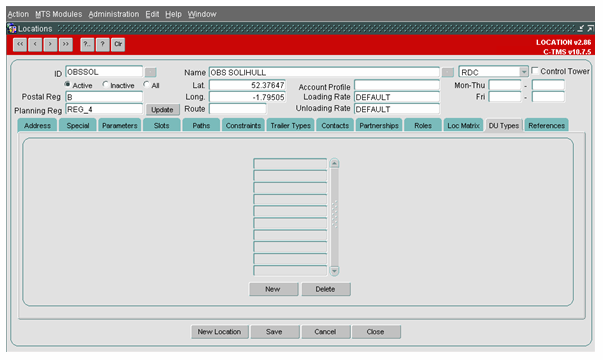Open the Help menu

point(173,14)
